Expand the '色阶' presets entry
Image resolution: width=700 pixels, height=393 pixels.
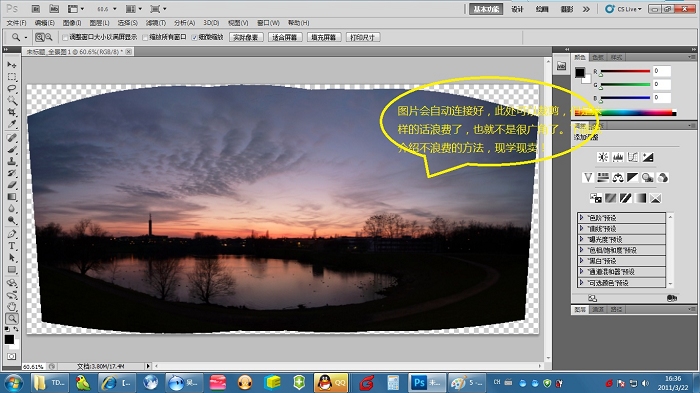coord(582,217)
